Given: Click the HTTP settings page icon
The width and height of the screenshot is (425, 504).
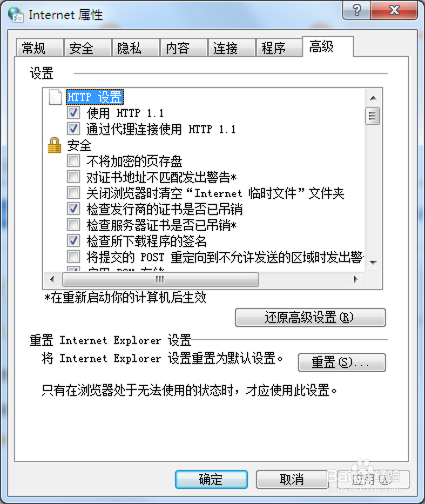Looking at the screenshot, I should 55,97.
